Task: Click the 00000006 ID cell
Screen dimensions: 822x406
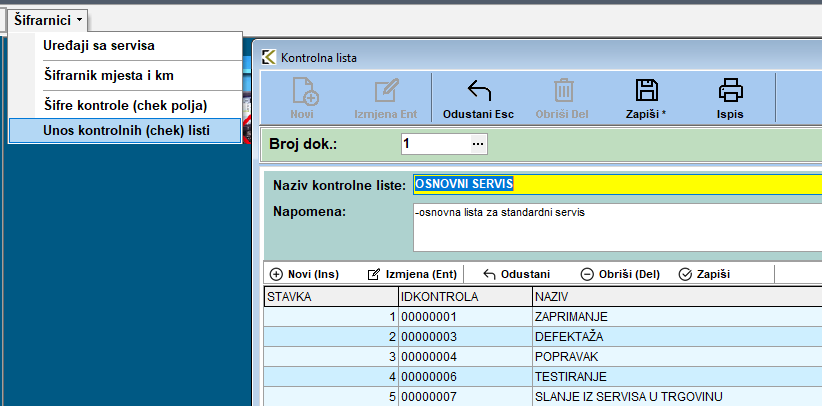Action: (465, 377)
